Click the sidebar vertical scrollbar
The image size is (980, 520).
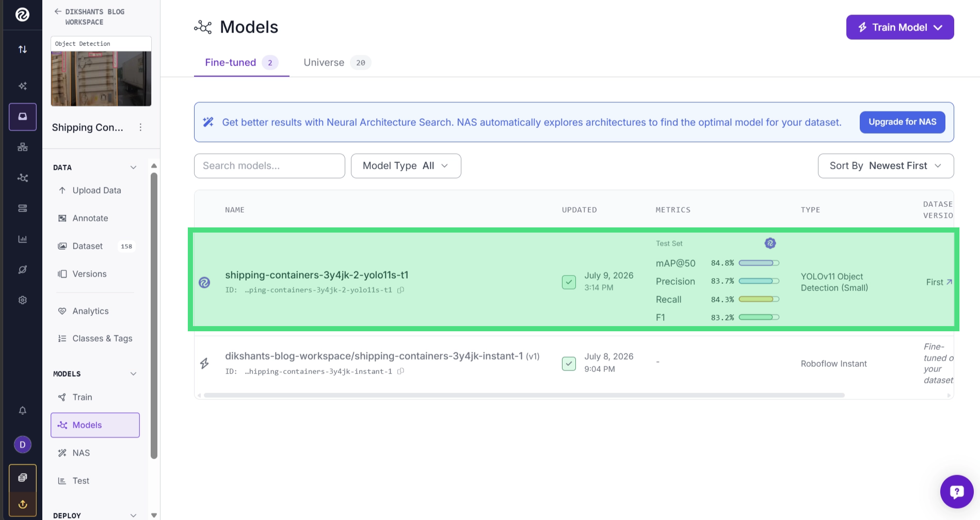[154, 316]
